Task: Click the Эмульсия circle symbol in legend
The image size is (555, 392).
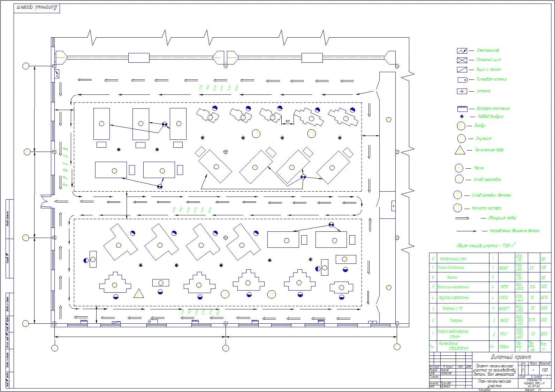Action: (461, 139)
